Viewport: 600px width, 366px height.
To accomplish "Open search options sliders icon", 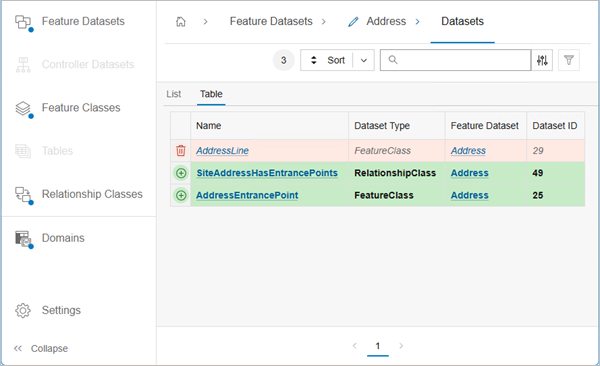I will pyautogui.click(x=542, y=60).
